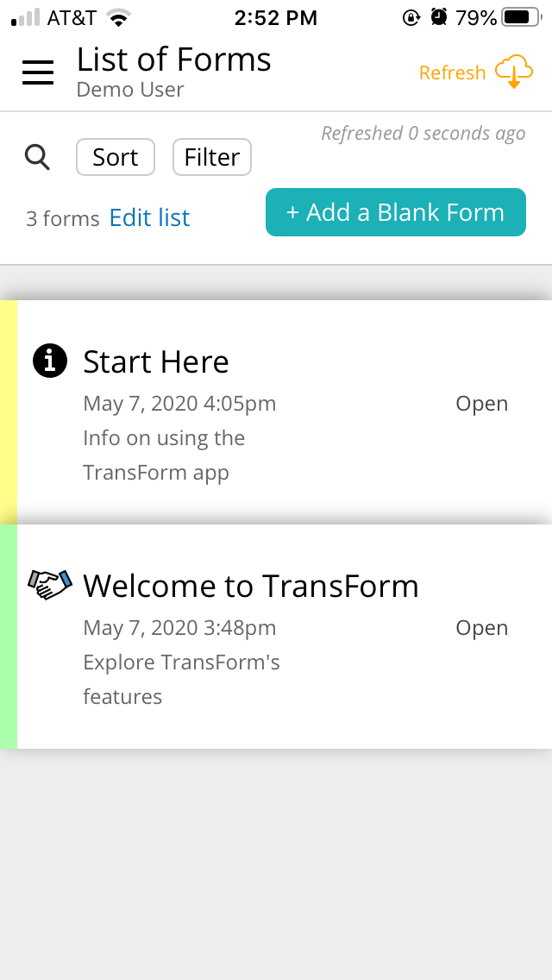Viewport: 552px width, 980px height.
Task: Enable Edit list mode
Action: tap(148, 217)
